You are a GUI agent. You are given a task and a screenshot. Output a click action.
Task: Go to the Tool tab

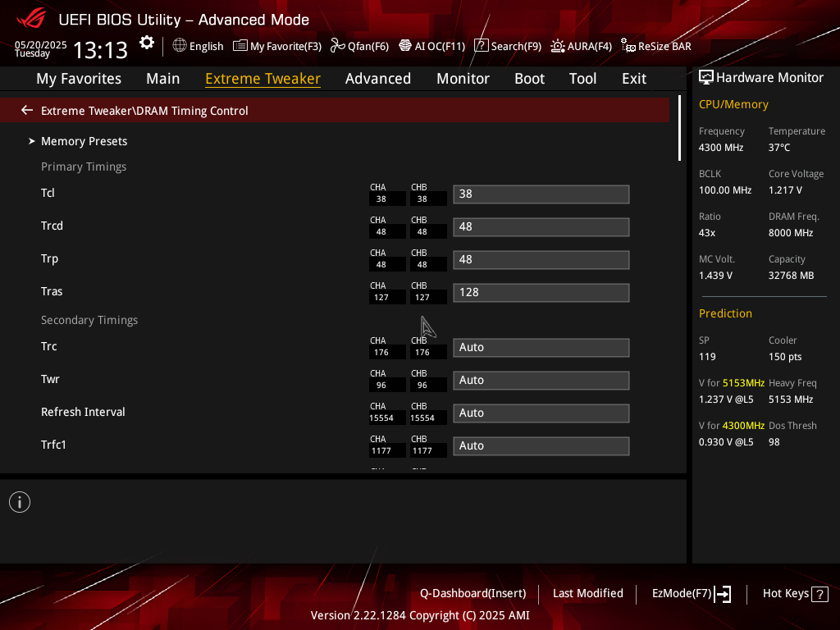point(582,79)
